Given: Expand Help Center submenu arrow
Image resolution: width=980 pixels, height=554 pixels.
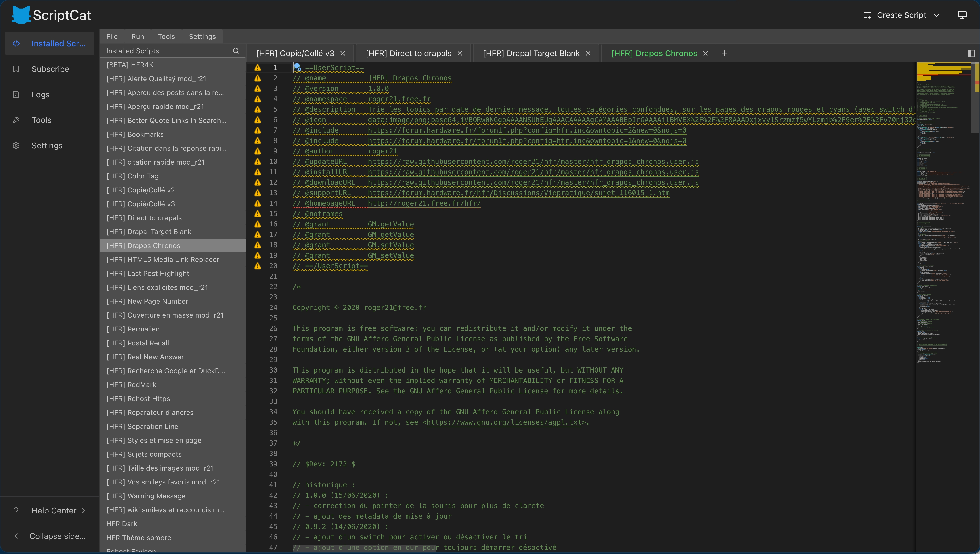Looking at the screenshot, I should tap(83, 511).
